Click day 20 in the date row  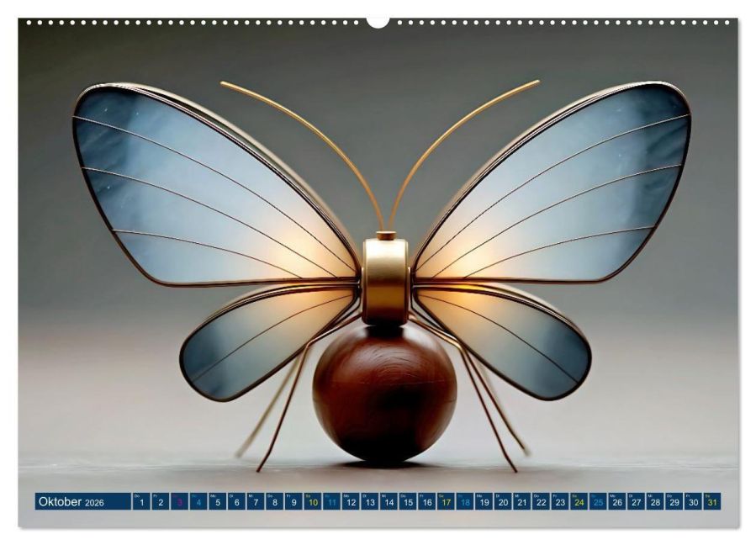(504, 501)
